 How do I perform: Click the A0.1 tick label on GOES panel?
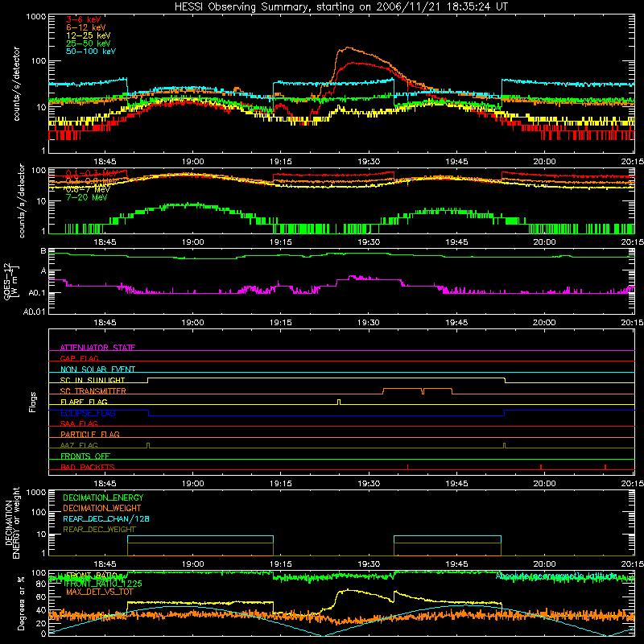coord(36,293)
